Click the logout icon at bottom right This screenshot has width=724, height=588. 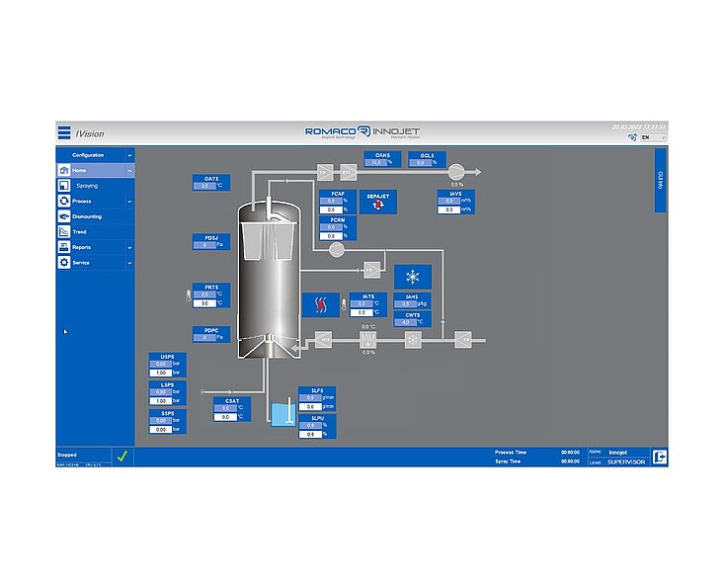[660, 457]
